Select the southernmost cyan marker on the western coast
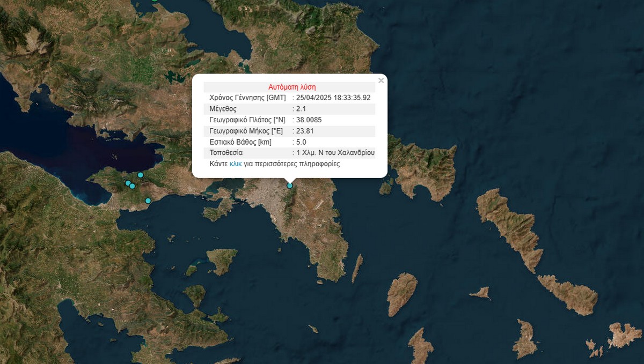 tap(148, 200)
